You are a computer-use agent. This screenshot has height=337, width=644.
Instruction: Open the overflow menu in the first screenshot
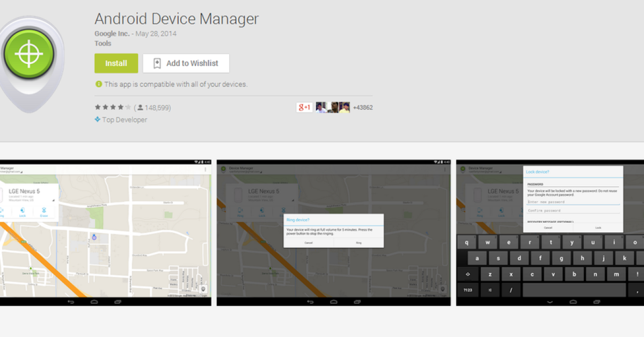click(205, 170)
